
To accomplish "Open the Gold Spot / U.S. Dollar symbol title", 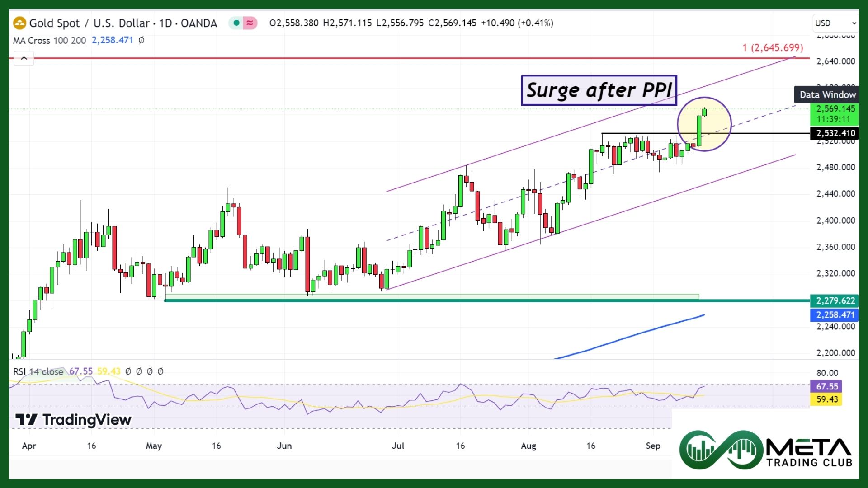I will tap(123, 23).
